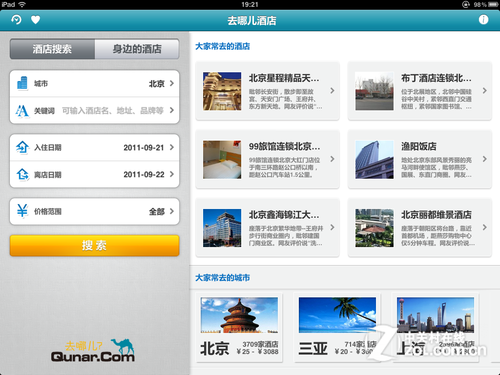Switch to 酒店搜索 tab

pyautogui.click(x=52, y=49)
